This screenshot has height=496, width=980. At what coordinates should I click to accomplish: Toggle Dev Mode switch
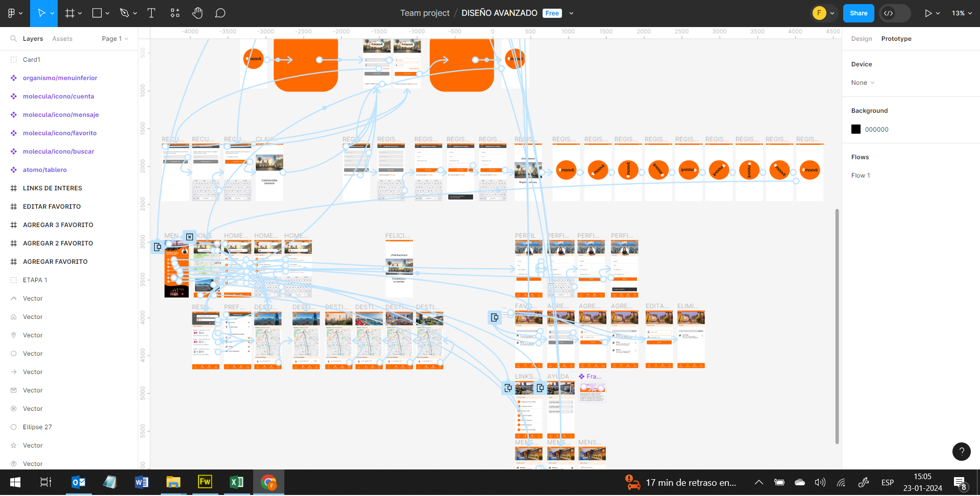coord(894,13)
